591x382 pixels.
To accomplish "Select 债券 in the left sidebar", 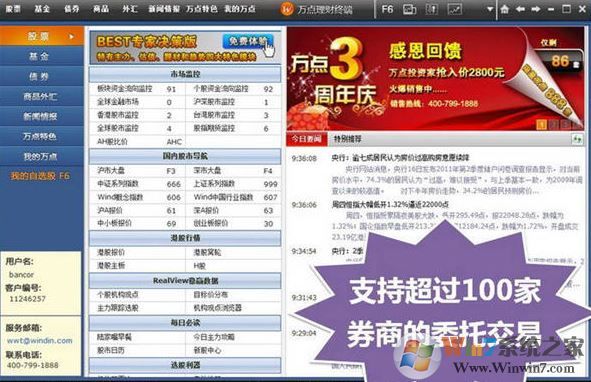I will point(42,77).
